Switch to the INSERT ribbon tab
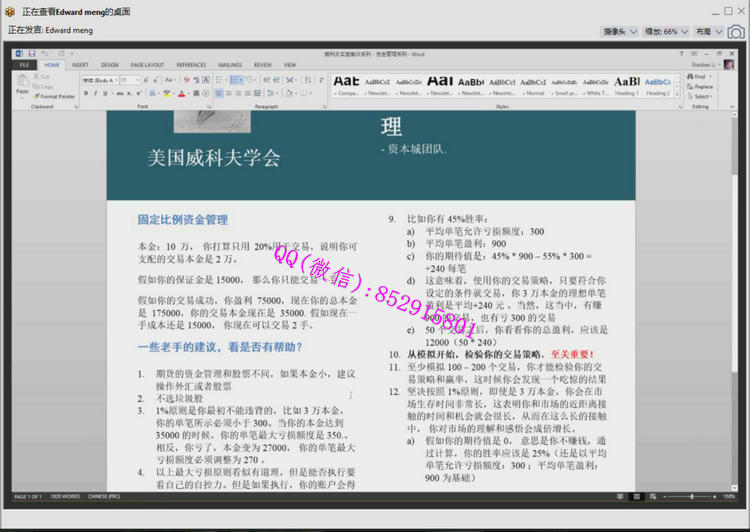Image resolution: width=750 pixels, height=532 pixels. (x=80, y=65)
